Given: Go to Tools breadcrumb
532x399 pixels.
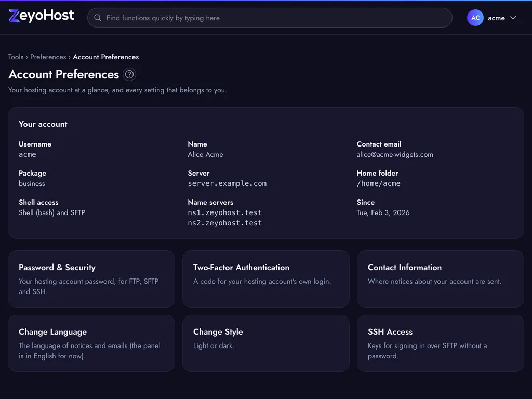Looking at the screenshot, I should (16, 57).
